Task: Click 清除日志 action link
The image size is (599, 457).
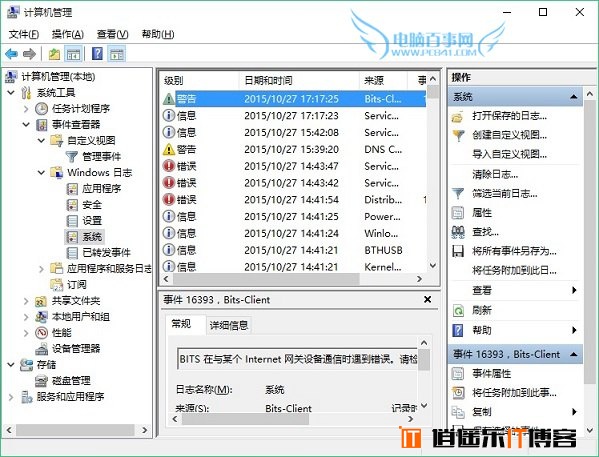Action: coord(495,175)
